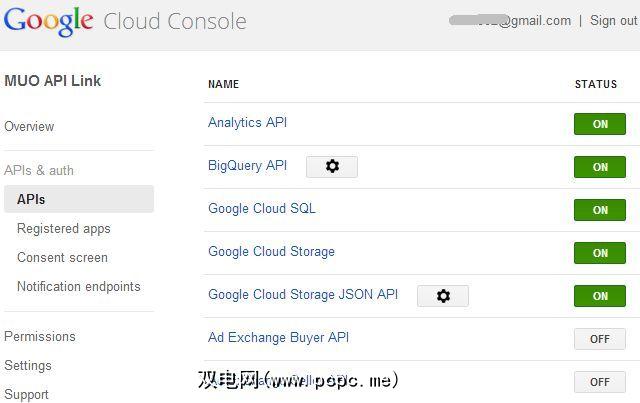This screenshot has height=403, width=640.
Task: Turn off Cloud Storage JSON API toggle
Action: pyautogui.click(x=600, y=296)
